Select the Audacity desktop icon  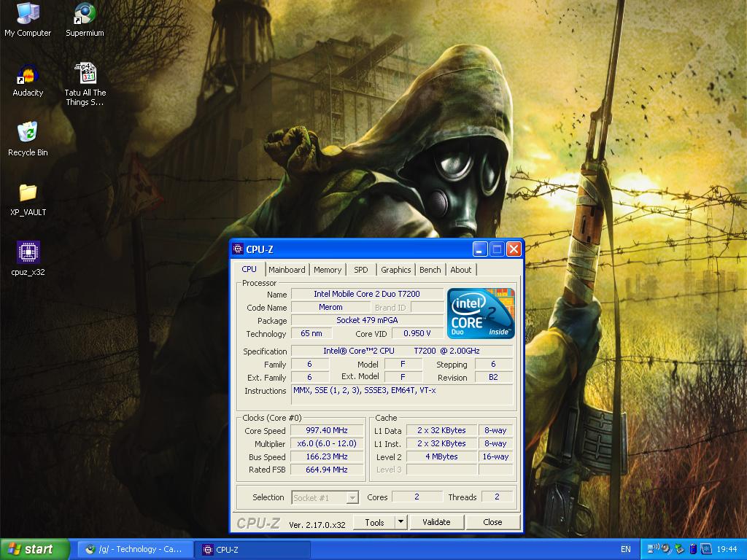(28, 80)
